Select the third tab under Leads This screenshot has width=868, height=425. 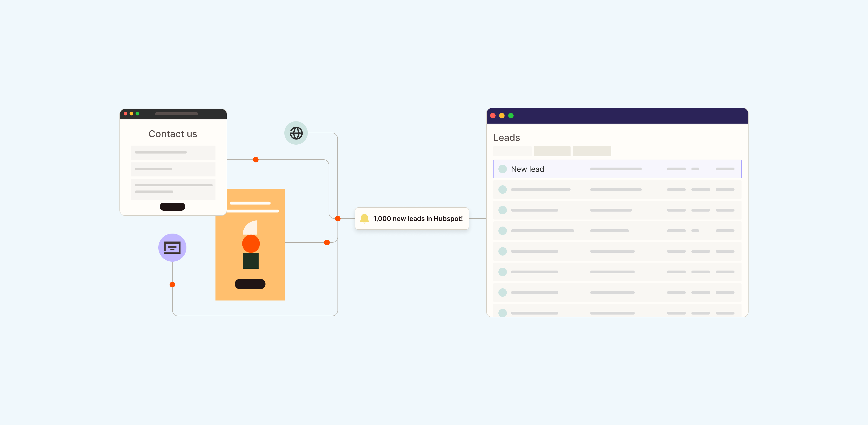pos(592,151)
